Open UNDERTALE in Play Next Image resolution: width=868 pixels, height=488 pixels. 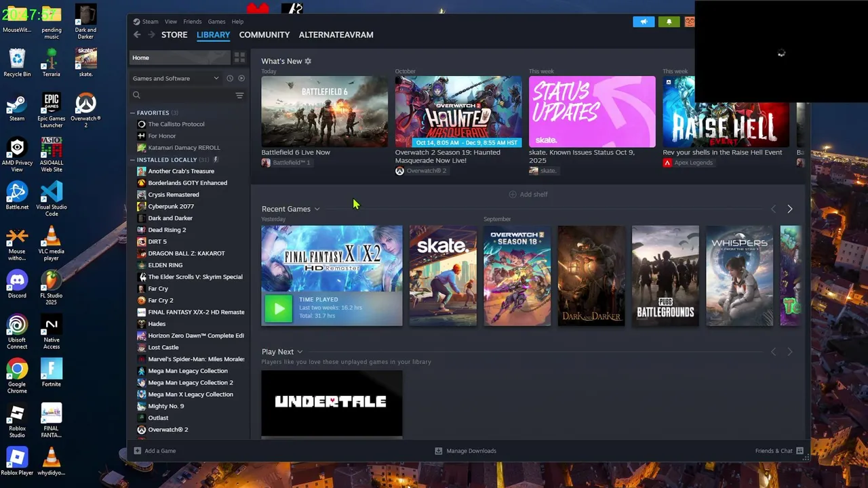click(332, 403)
